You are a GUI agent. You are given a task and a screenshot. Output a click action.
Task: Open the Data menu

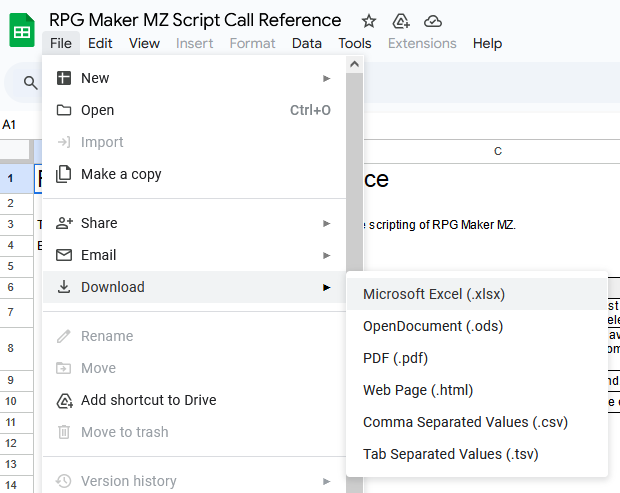point(306,43)
